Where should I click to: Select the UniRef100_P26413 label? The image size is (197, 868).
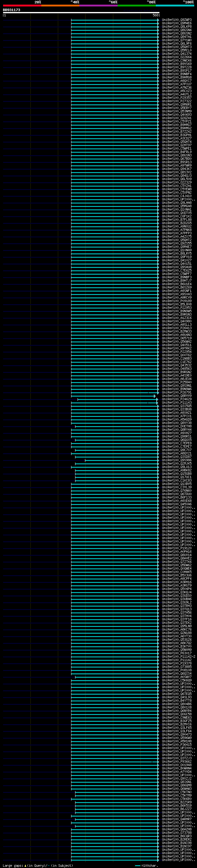point(177,328)
